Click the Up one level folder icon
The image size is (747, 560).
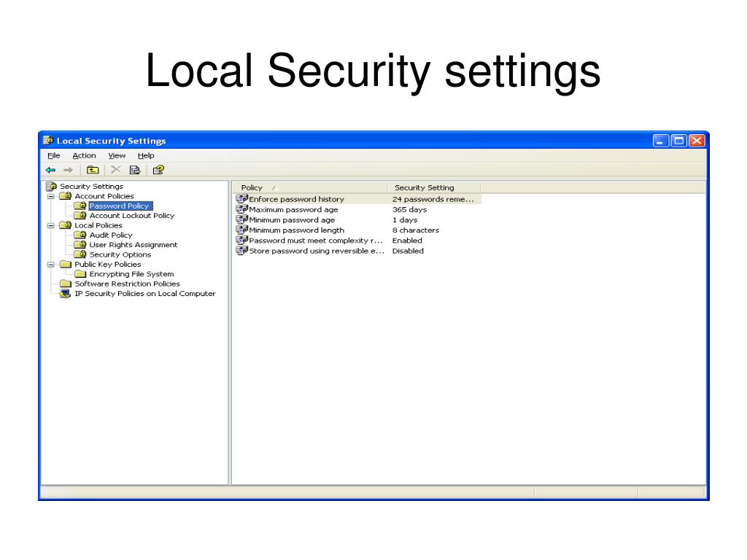coord(93,170)
